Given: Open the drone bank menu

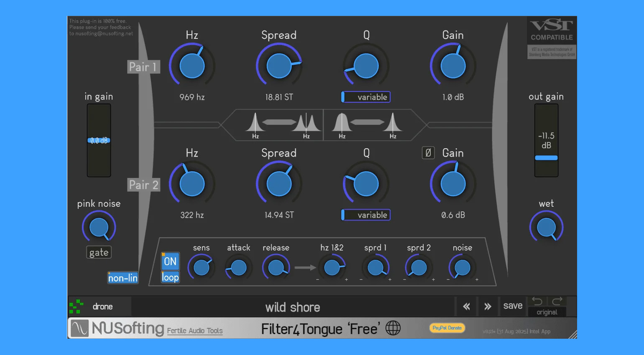Looking at the screenshot, I should [103, 307].
